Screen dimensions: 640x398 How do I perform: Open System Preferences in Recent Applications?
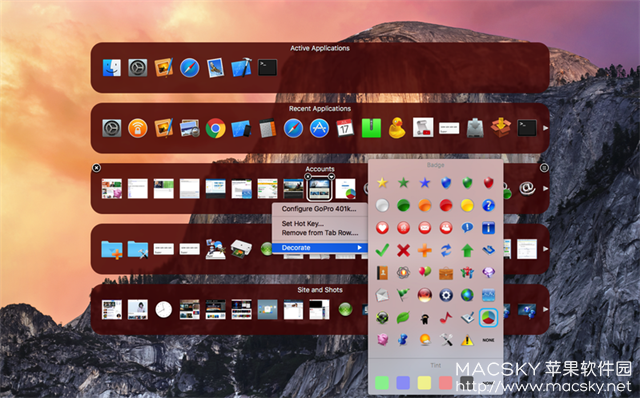111,128
